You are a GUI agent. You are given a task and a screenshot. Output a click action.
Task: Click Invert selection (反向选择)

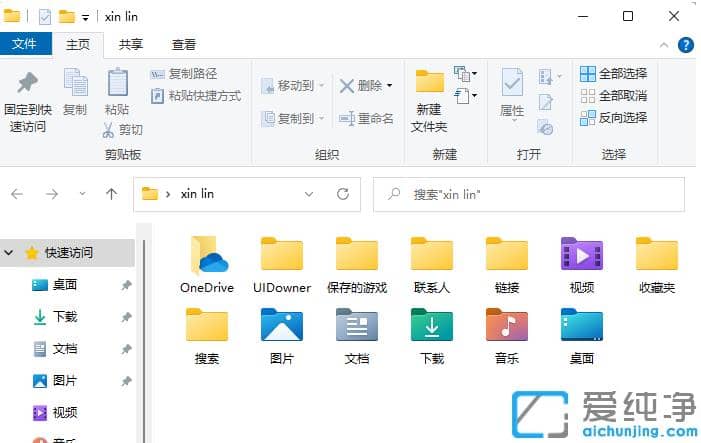[613, 118]
